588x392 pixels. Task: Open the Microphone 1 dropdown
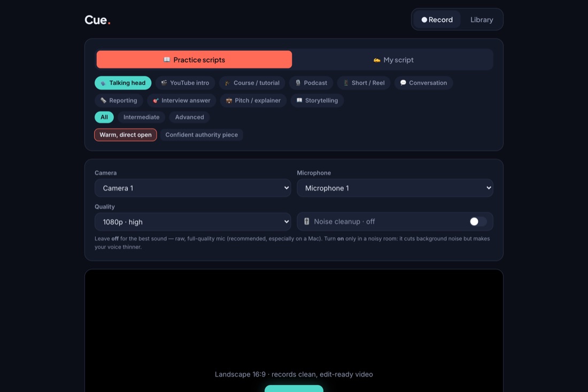395,188
